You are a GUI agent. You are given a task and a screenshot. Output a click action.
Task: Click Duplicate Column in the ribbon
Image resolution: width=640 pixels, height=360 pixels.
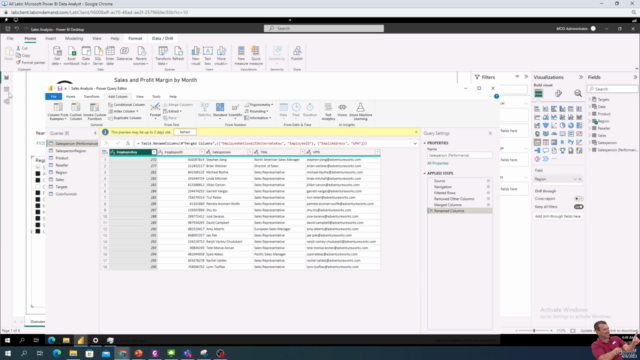point(125,118)
